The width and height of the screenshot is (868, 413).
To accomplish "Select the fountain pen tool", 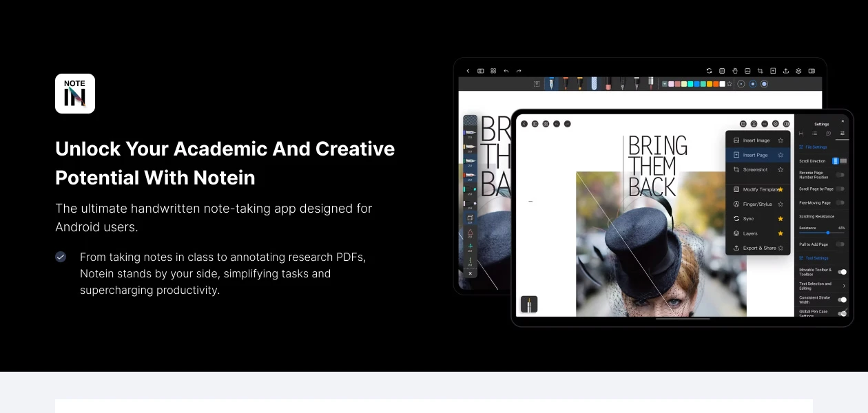I will (552, 83).
